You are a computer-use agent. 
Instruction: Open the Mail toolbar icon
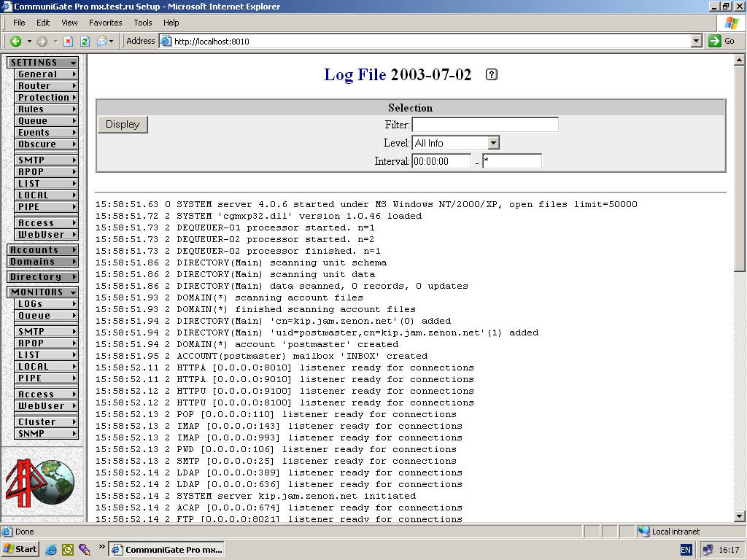point(102,42)
